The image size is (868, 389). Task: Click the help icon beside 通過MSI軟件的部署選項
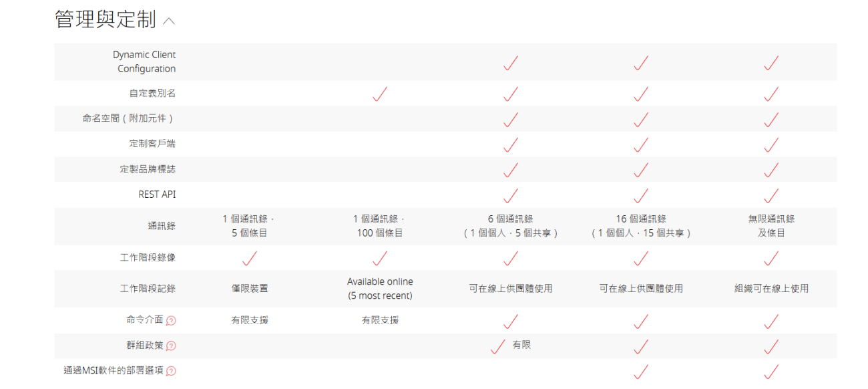coord(171,371)
